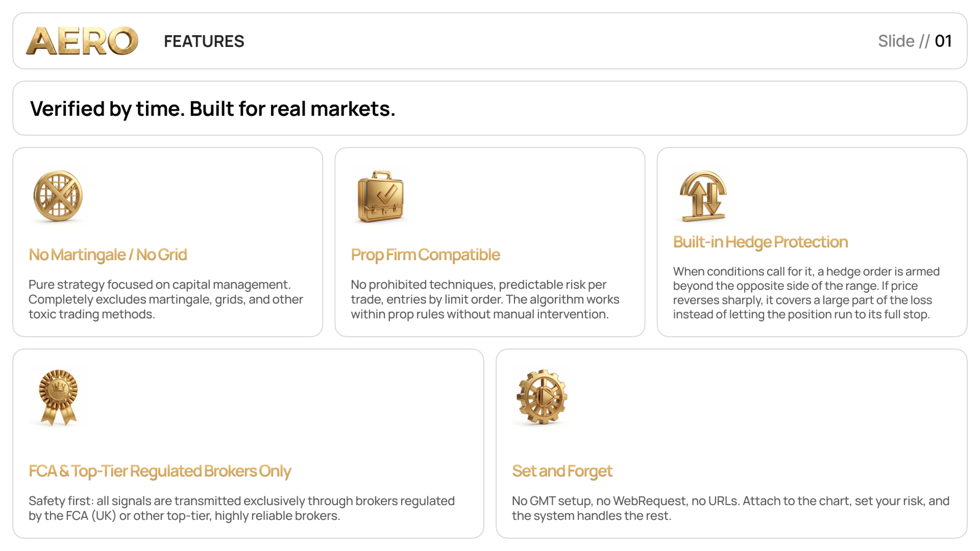980x551 pixels.
Task: Open the Prop Firm Compatible heading
Action: (425, 255)
